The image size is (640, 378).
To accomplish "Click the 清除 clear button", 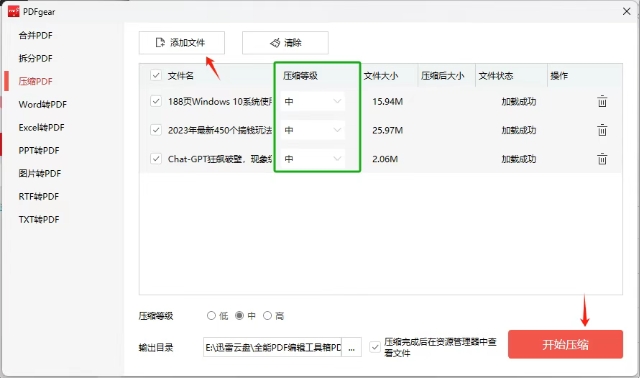I will 285,42.
